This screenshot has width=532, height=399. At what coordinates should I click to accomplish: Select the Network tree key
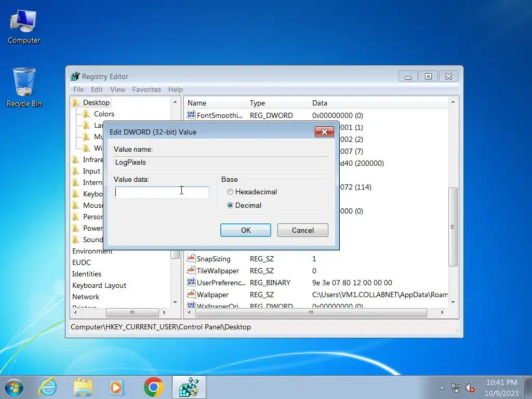(86, 297)
